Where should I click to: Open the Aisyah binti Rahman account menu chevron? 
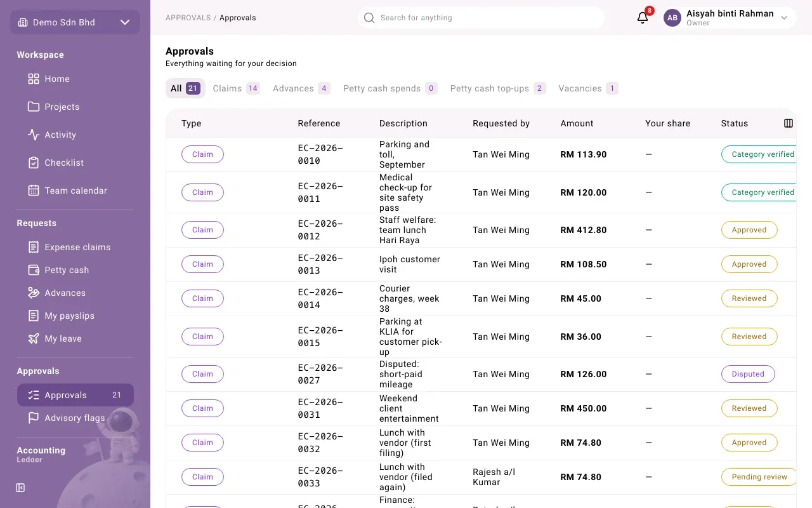click(784, 18)
